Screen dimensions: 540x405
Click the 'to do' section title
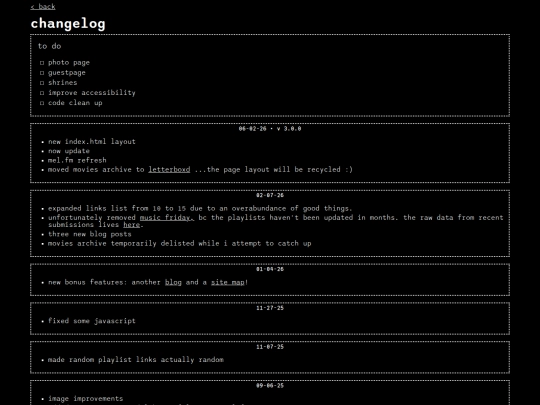point(50,46)
